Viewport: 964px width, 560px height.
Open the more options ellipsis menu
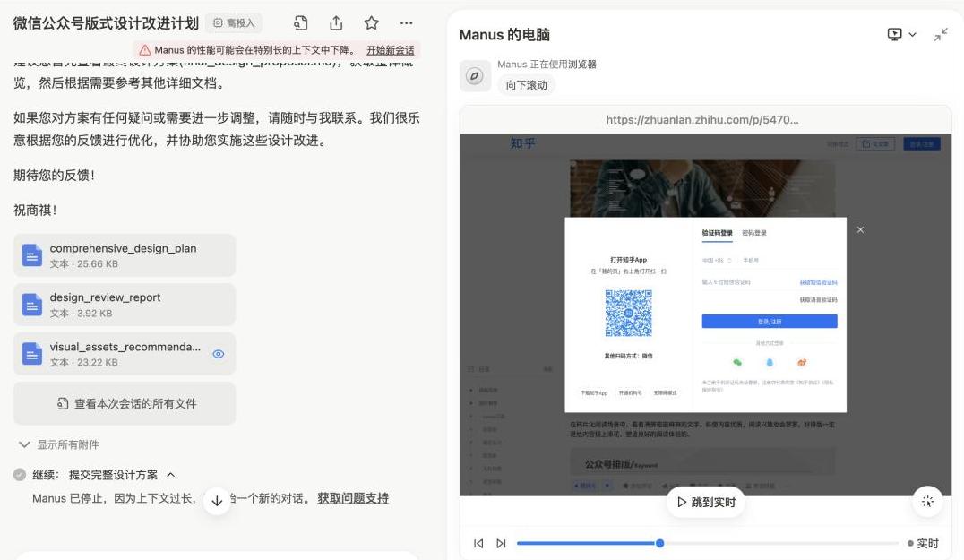click(x=407, y=23)
